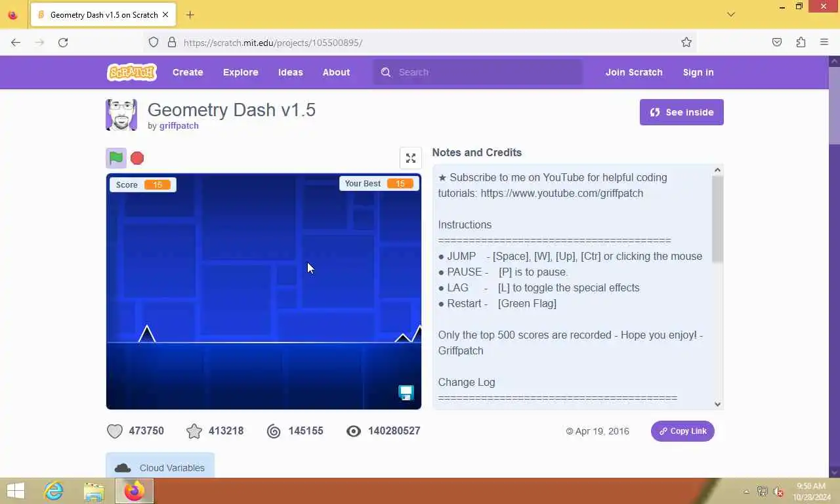Viewport: 840px width, 504px height.
Task: Open File Explorer from the taskbar
Action: (94, 491)
